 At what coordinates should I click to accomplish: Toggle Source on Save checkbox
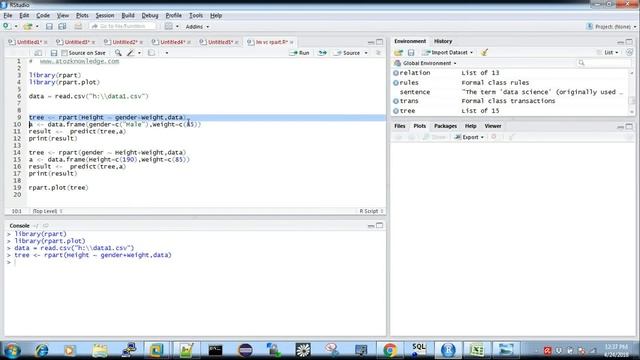pyautogui.click(x=64, y=53)
